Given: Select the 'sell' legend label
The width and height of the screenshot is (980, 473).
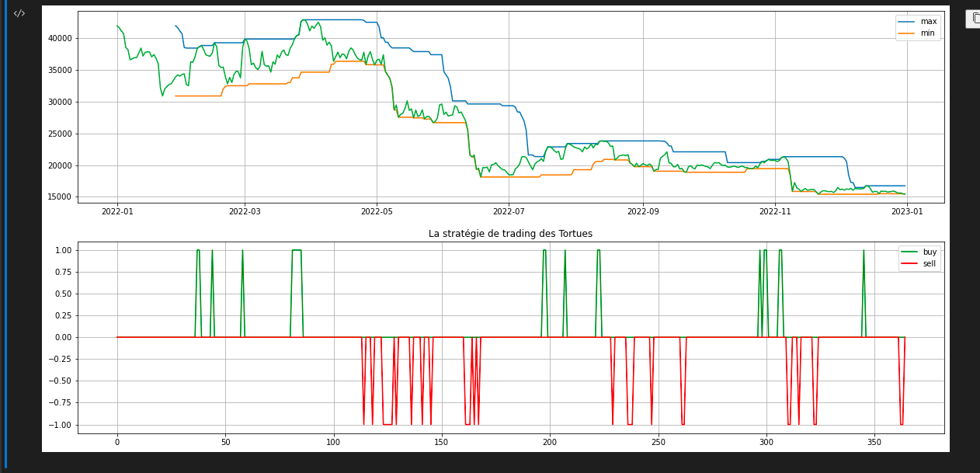Looking at the screenshot, I should click(929, 264).
